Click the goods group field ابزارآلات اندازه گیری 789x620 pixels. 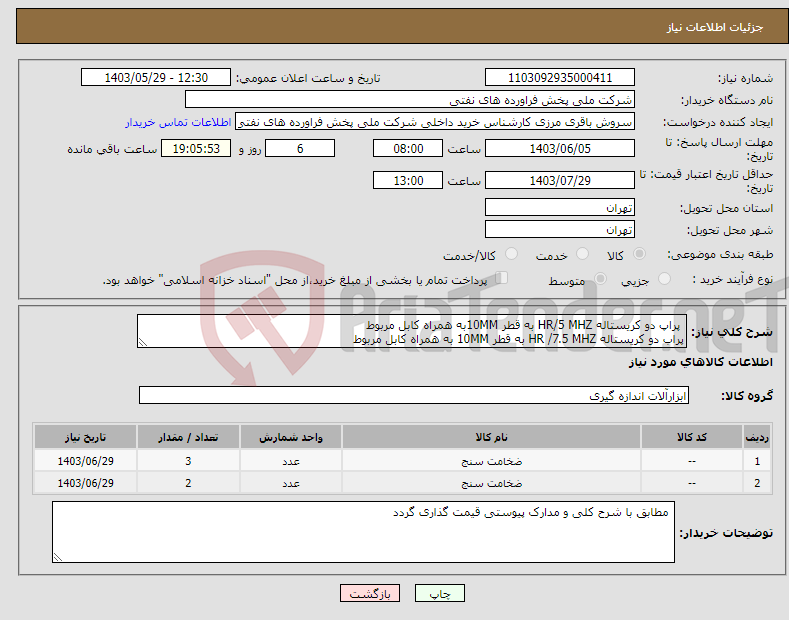[414, 396]
